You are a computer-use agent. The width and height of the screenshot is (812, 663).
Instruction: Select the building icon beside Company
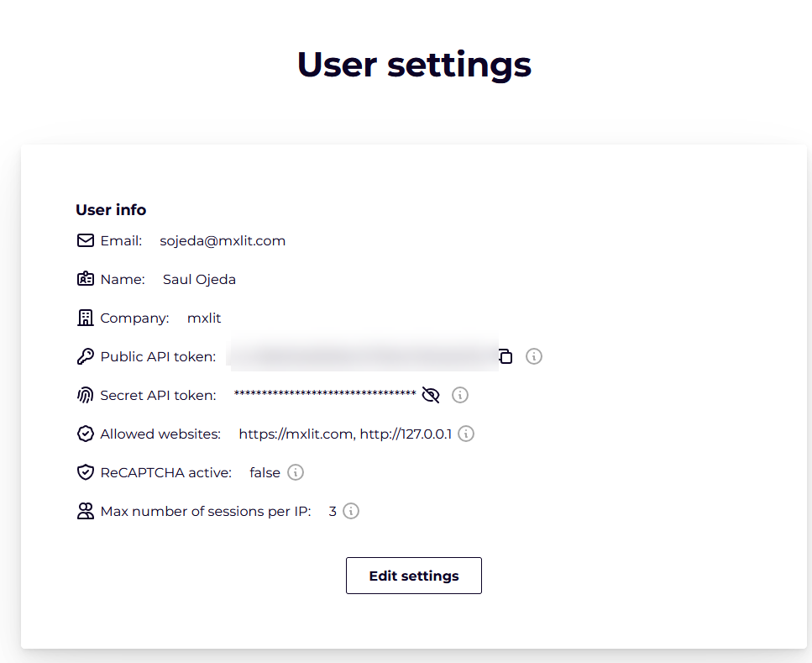[x=85, y=318]
